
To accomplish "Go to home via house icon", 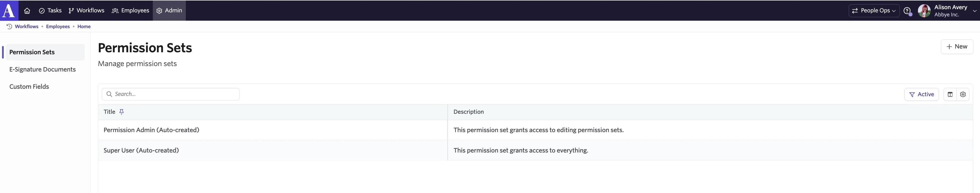I will tap(27, 11).
